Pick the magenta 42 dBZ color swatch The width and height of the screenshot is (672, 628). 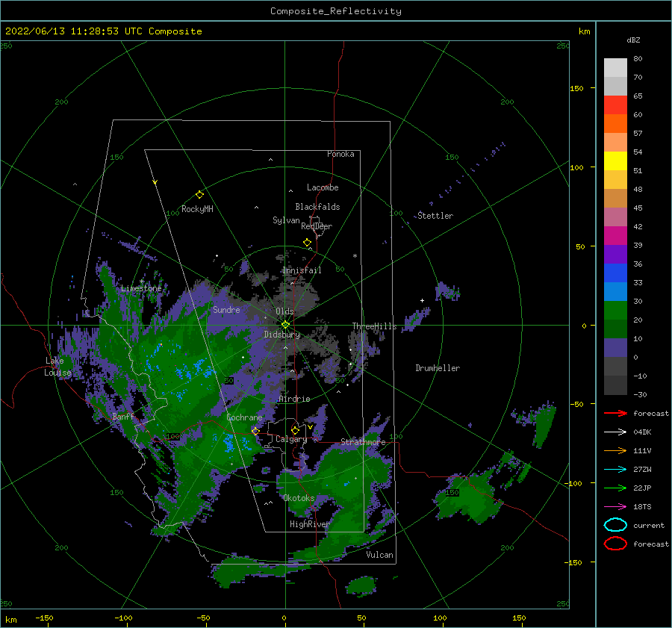pos(615,235)
